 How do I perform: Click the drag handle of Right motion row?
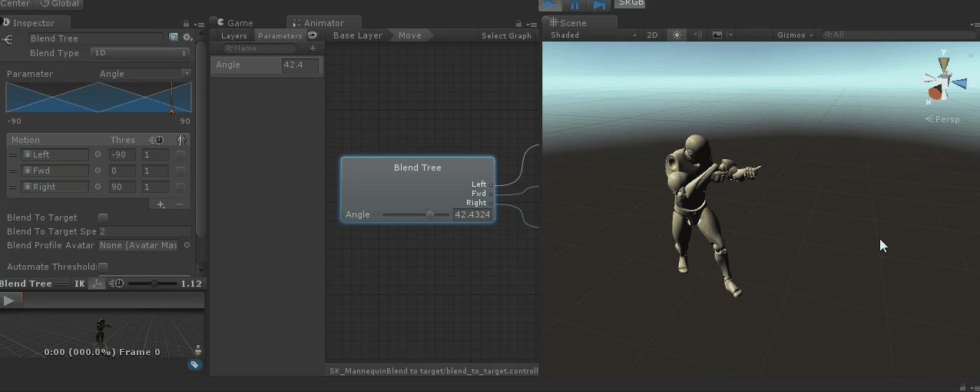[x=12, y=187]
